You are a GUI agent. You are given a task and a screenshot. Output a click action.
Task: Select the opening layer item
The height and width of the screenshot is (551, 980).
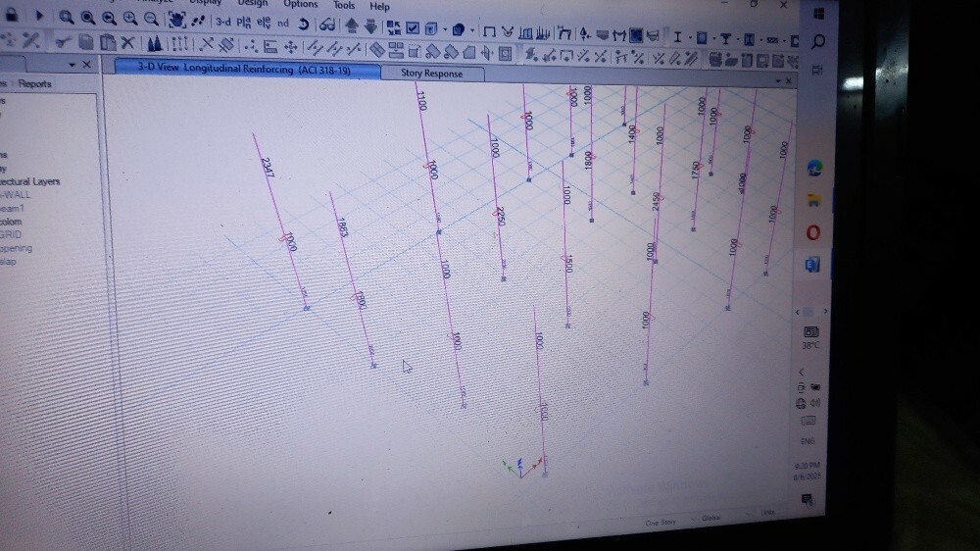click(x=16, y=248)
